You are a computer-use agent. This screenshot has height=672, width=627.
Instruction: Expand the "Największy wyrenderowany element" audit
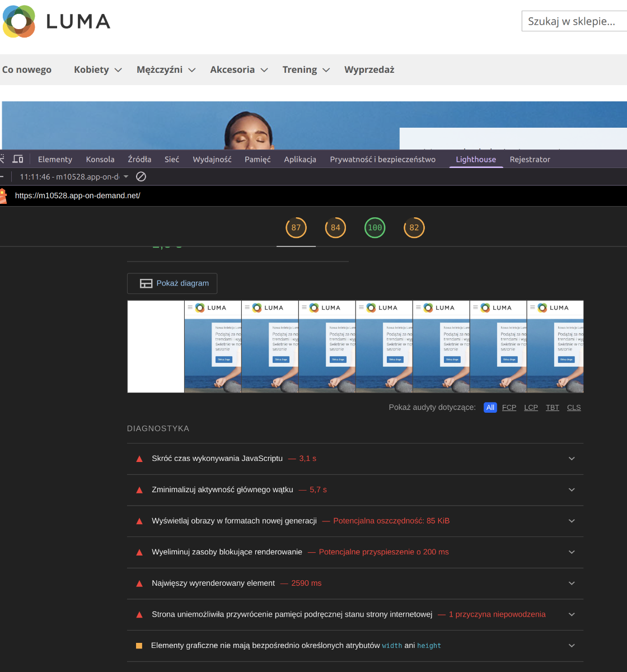tap(572, 583)
